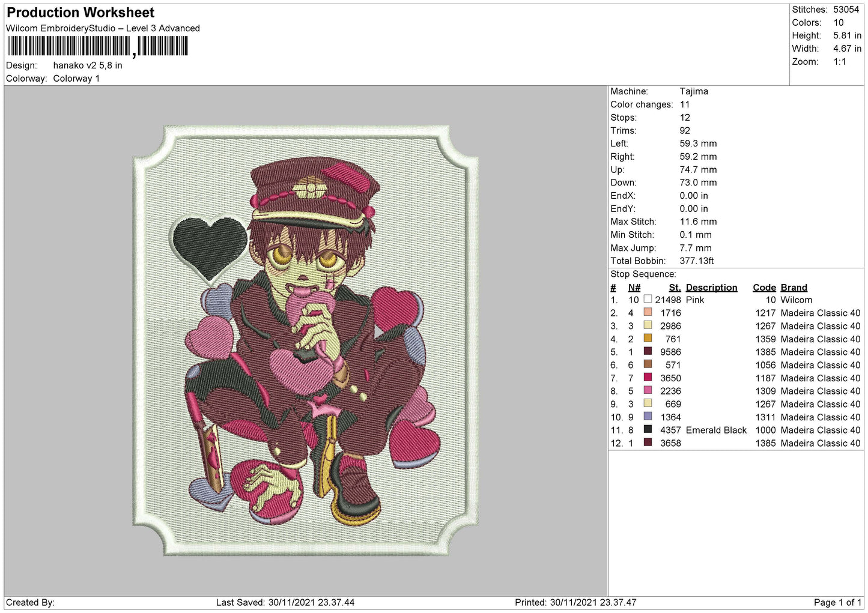Image resolution: width=868 pixels, height=613 pixels.
Task: Click the Colors value 10
Action: (x=838, y=23)
